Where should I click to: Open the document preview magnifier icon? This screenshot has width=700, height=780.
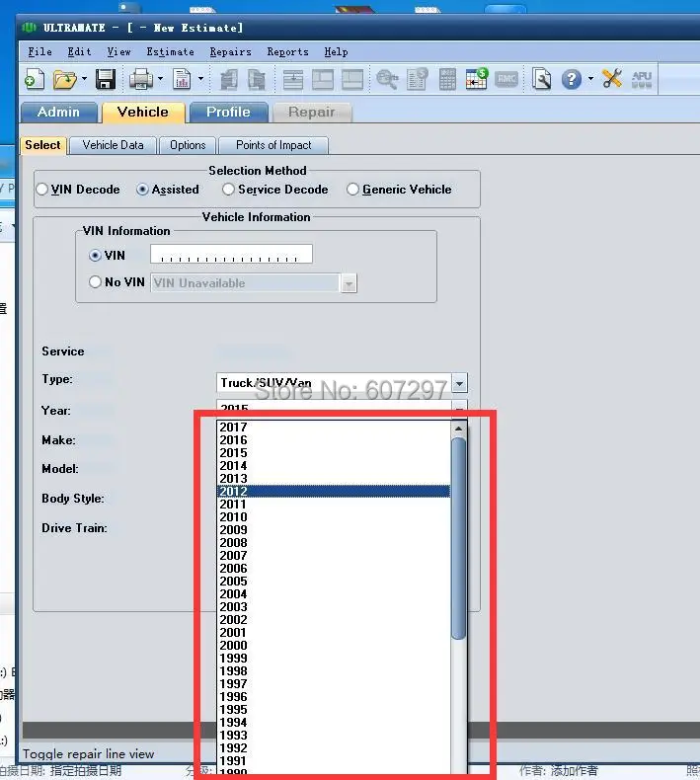541,79
